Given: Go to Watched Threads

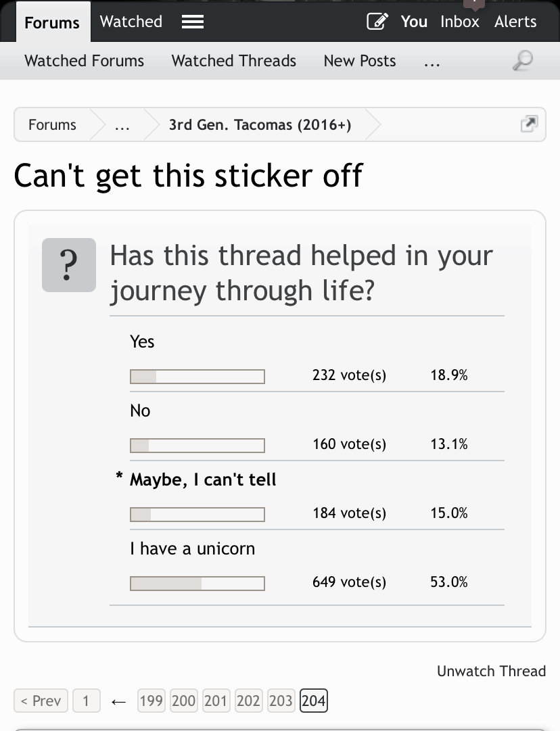Looking at the screenshot, I should [x=233, y=61].
